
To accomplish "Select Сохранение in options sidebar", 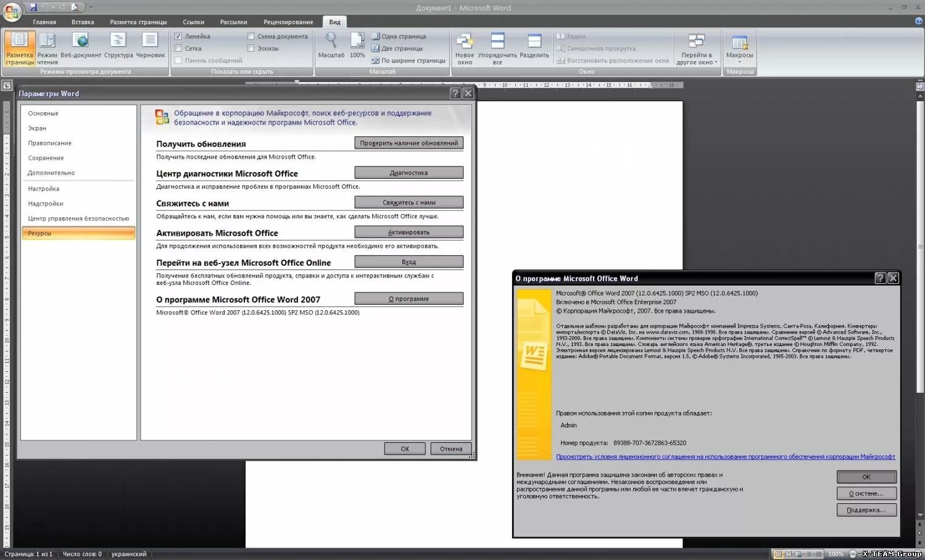I will point(78,158).
